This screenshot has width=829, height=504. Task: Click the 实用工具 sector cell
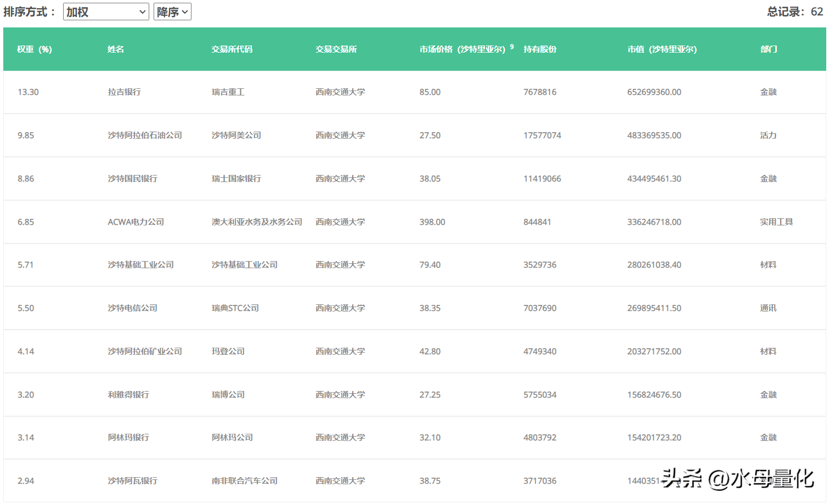[776, 222]
